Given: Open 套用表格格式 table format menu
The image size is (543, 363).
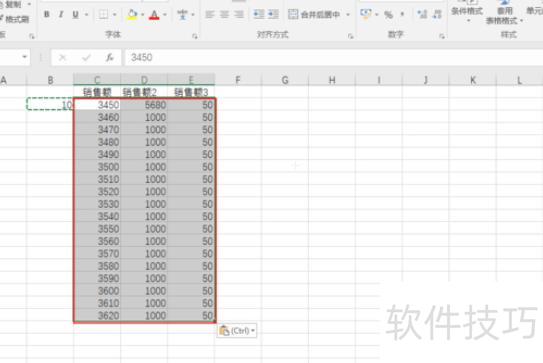Looking at the screenshot, I should [504, 12].
